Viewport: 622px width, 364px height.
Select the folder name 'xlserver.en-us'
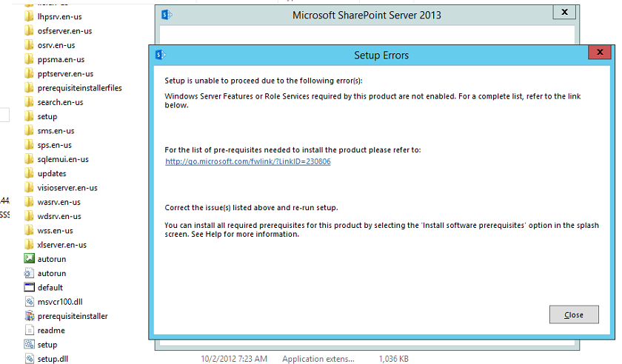[62, 245]
